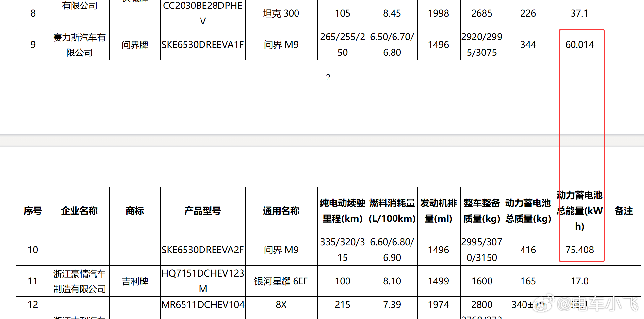Click the serial number cell "9"
This screenshot has height=319, width=644.
(33, 45)
